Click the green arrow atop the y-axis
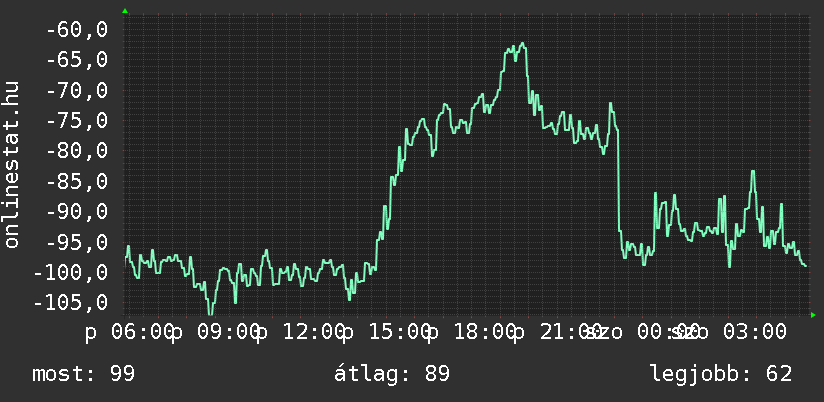Image resolution: width=824 pixels, height=402 pixels. tap(125, 11)
